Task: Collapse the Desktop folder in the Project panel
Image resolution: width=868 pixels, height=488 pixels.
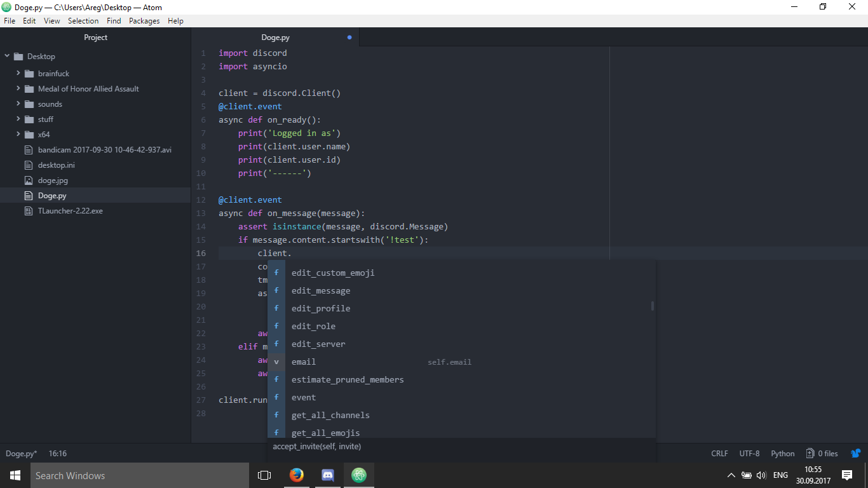Action: tap(7, 56)
